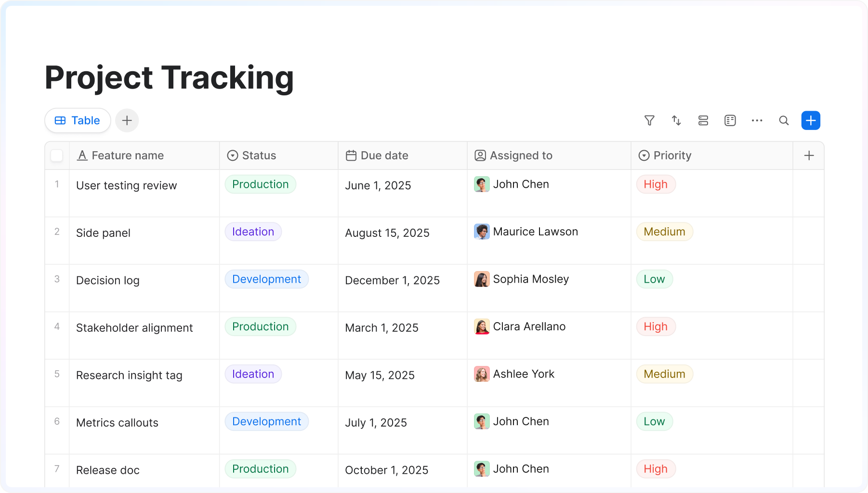Select the row checkbox for Decision log
The image size is (868, 493).
[x=57, y=280]
